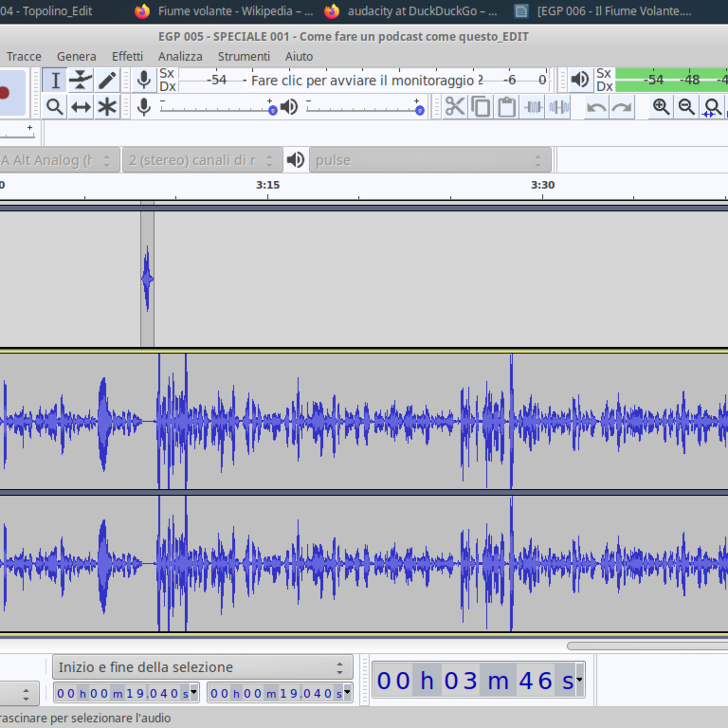Viewport: 728px width, 728px height.
Task: Click the playback device speaker icon
Action: coord(295,160)
